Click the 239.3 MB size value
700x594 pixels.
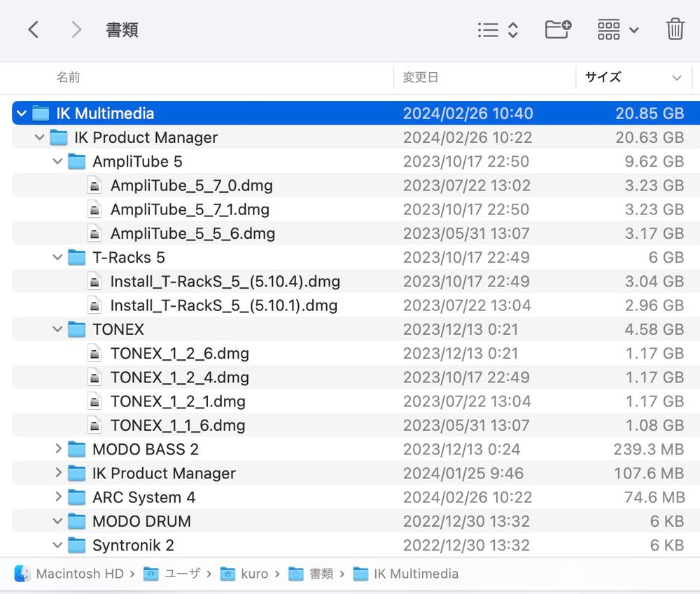click(x=649, y=449)
